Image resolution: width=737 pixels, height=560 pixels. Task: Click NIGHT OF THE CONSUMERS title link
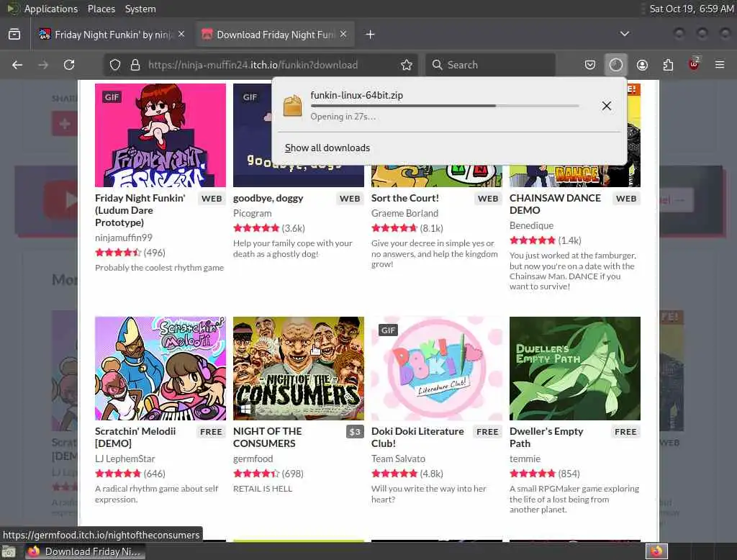click(x=268, y=438)
